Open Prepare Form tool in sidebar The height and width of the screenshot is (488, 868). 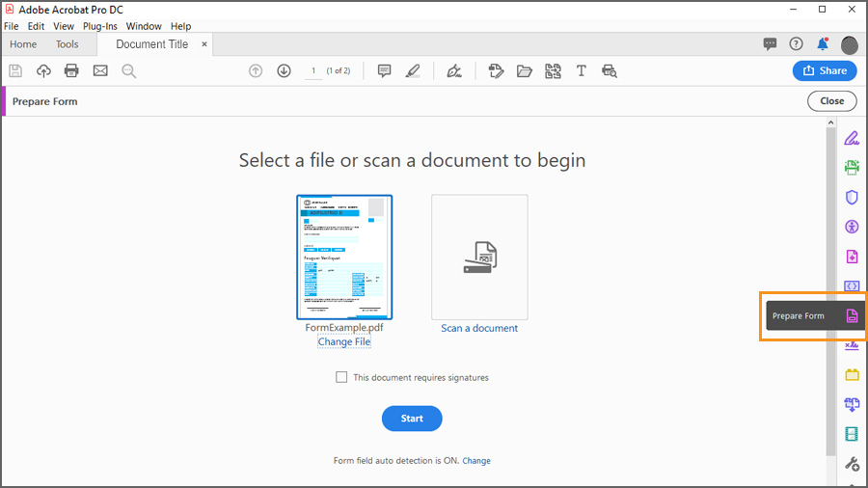pos(852,316)
